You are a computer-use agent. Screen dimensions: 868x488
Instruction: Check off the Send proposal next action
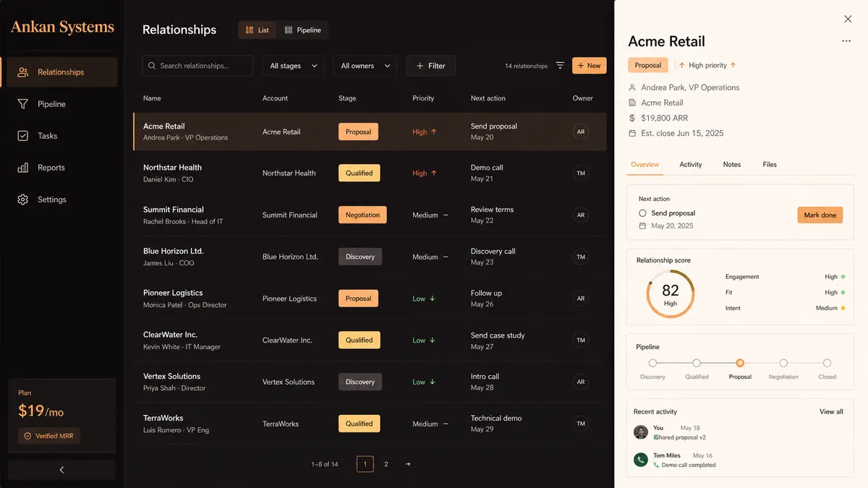[x=642, y=213]
